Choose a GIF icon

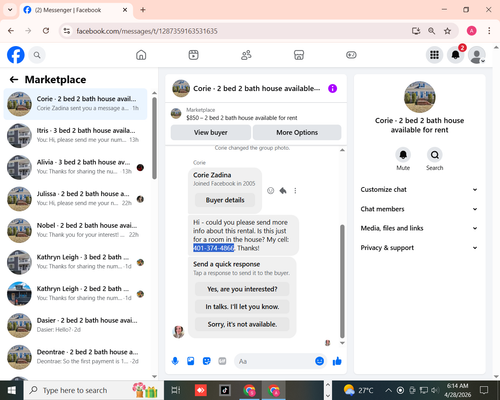coord(222,361)
